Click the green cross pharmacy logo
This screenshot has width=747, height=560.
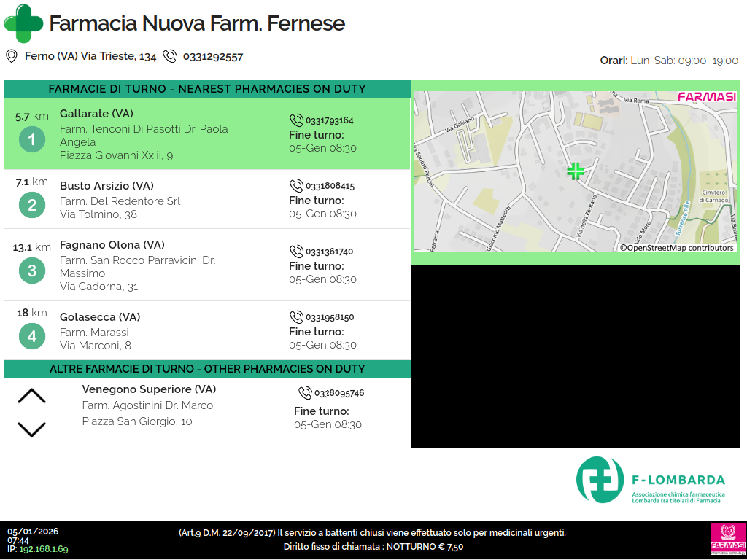(23, 23)
